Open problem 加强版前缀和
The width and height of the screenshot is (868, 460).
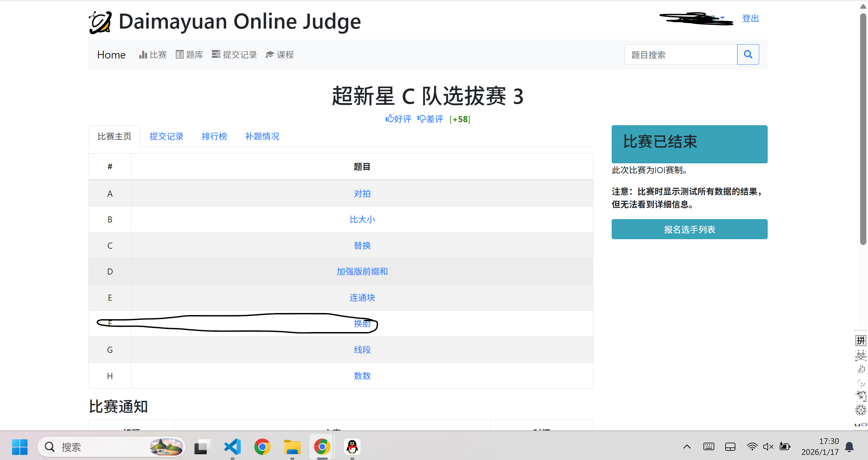(x=362, y=272)
